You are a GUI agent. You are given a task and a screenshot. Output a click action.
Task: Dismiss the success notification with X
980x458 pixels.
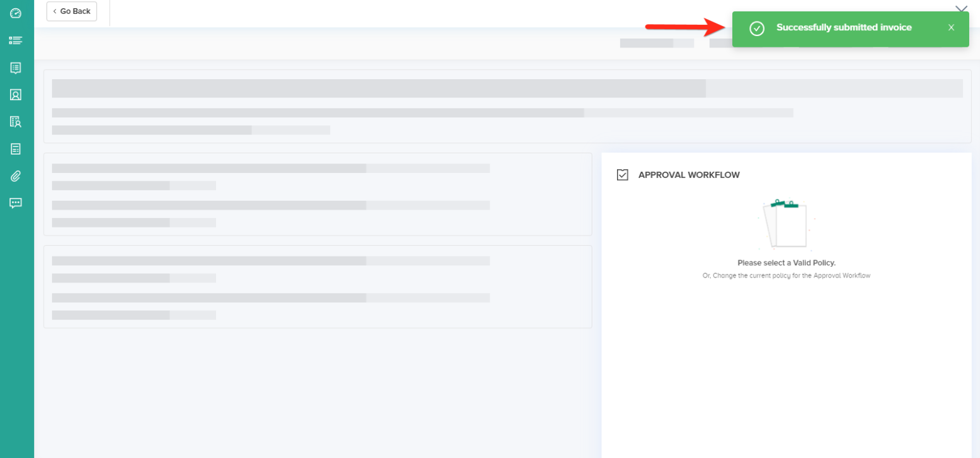coord(951,28)
